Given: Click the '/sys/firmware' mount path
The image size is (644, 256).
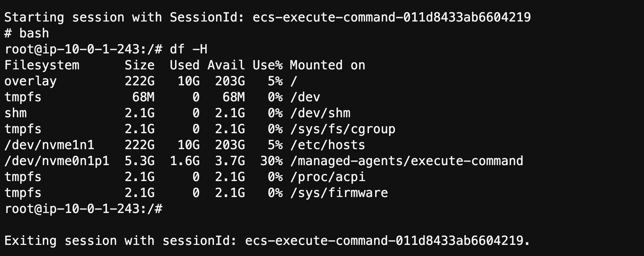Looking at the screenshot, I should [339, 193].
